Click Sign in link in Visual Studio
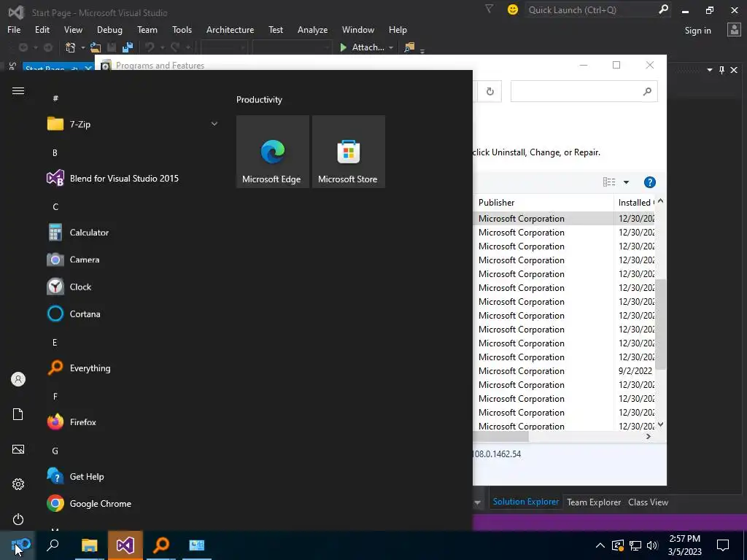 coord(697,31)
